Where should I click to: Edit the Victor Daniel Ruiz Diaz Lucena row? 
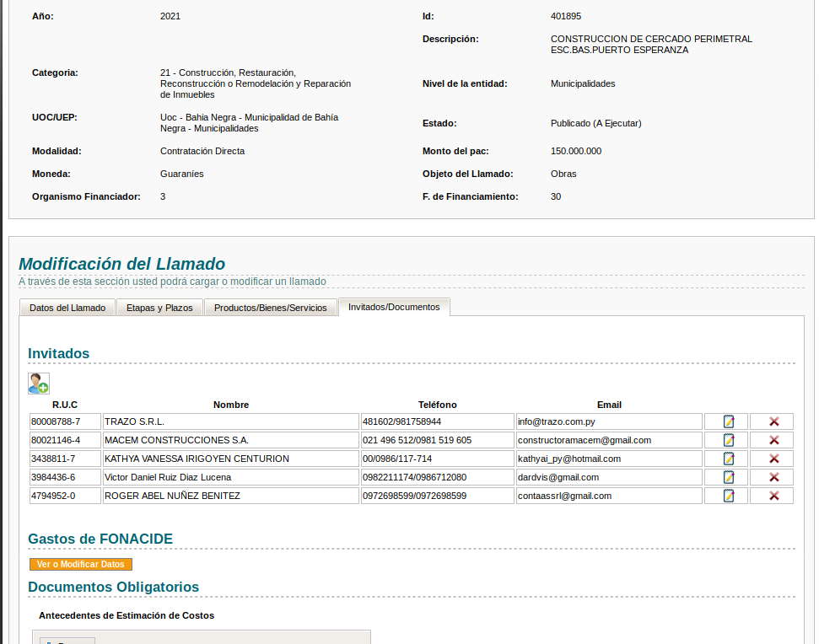click(x=729, y=477)
